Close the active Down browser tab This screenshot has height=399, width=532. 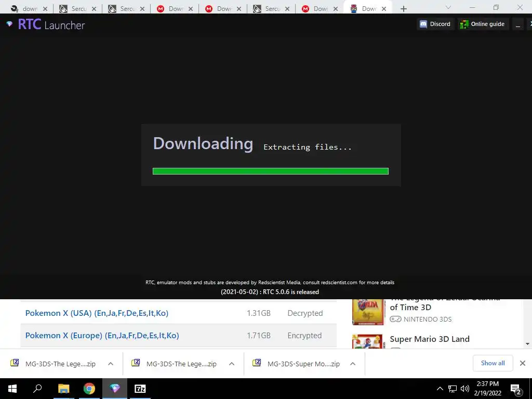point(384,9)
